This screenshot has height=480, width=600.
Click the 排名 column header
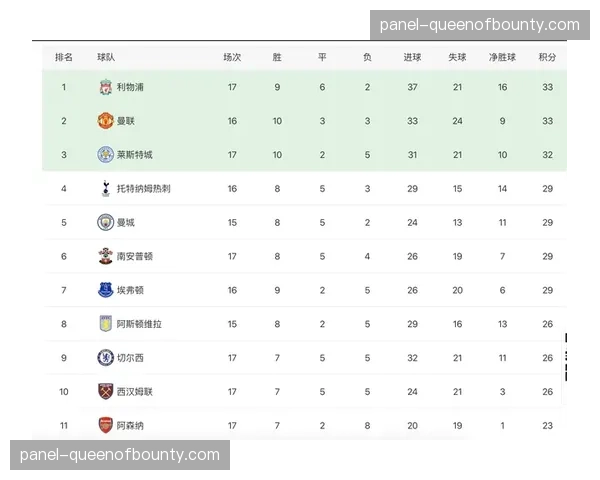tap(63, 57)
